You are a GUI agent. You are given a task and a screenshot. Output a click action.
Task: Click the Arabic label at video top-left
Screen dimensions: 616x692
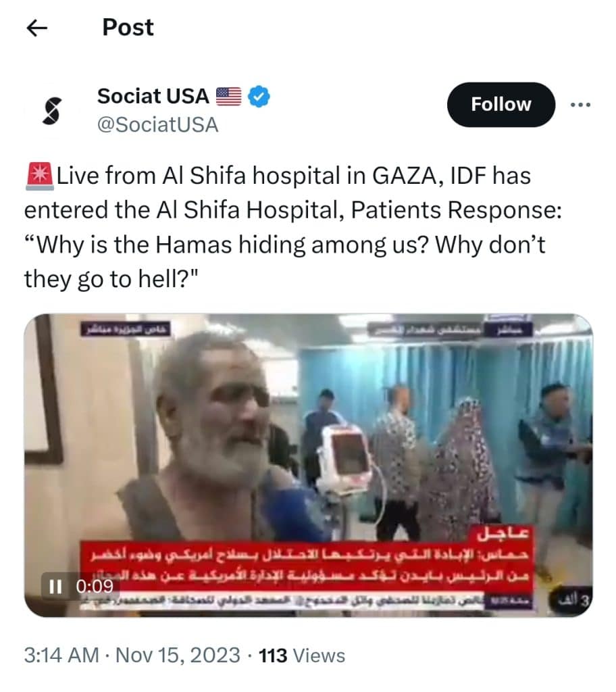tap(126, 329)
